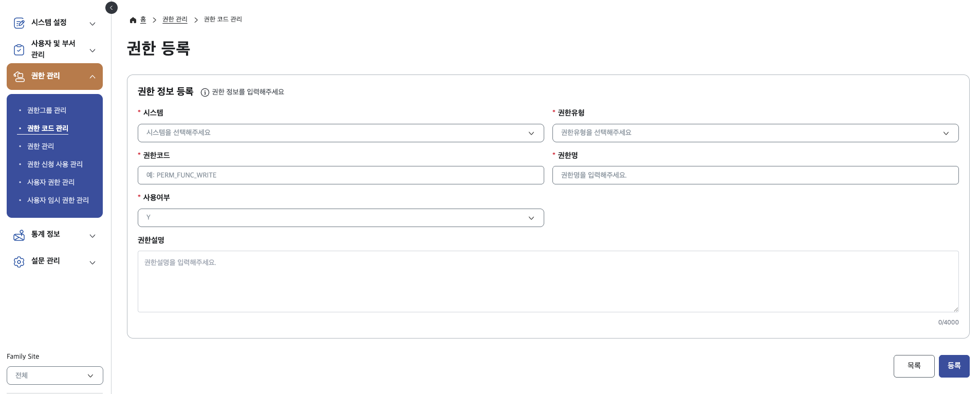Click the 설문 관리 gear icon
Viewport: 980px width, 394px height.
(x=19, y=262)
